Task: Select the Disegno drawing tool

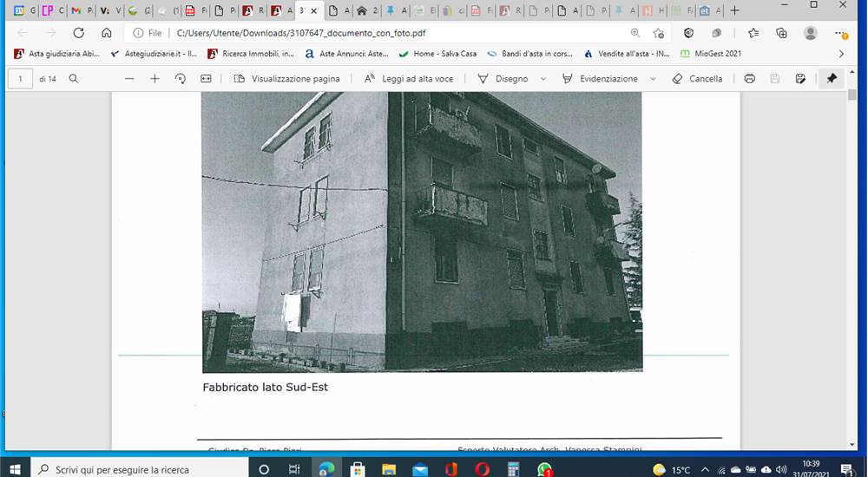Action: tap(503, 79)
